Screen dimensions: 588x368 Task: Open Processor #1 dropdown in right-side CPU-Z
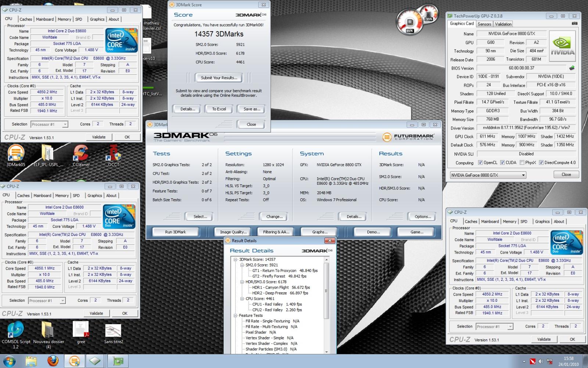pos(494,326)
